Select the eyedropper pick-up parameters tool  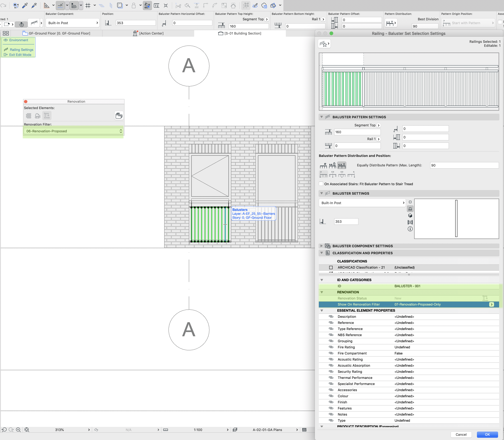[25, 5]
